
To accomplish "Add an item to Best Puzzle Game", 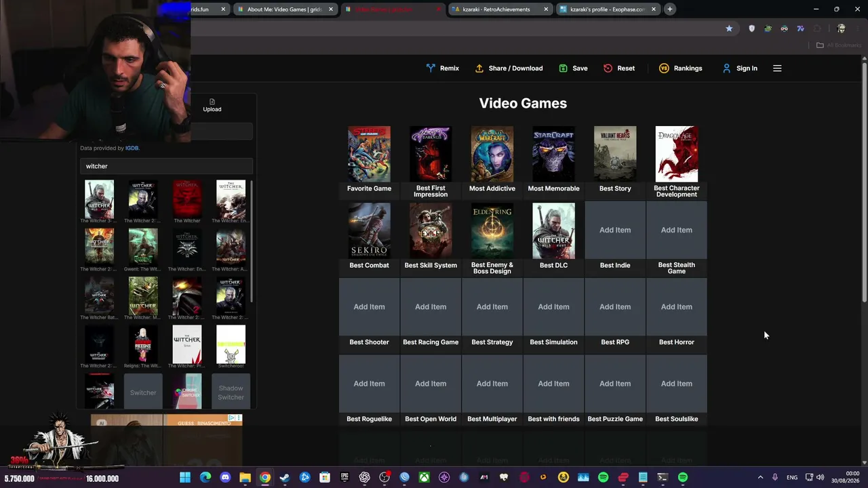I will [x=615, y=384].
